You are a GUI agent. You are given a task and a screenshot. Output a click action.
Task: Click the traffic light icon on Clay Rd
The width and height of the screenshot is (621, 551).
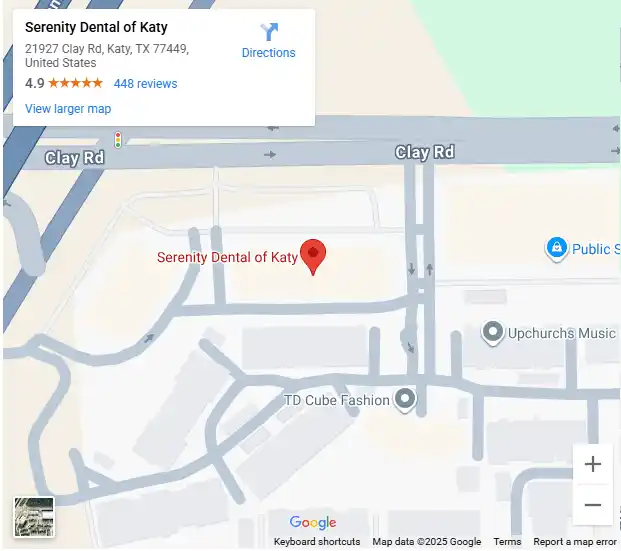tap(118, 140)
